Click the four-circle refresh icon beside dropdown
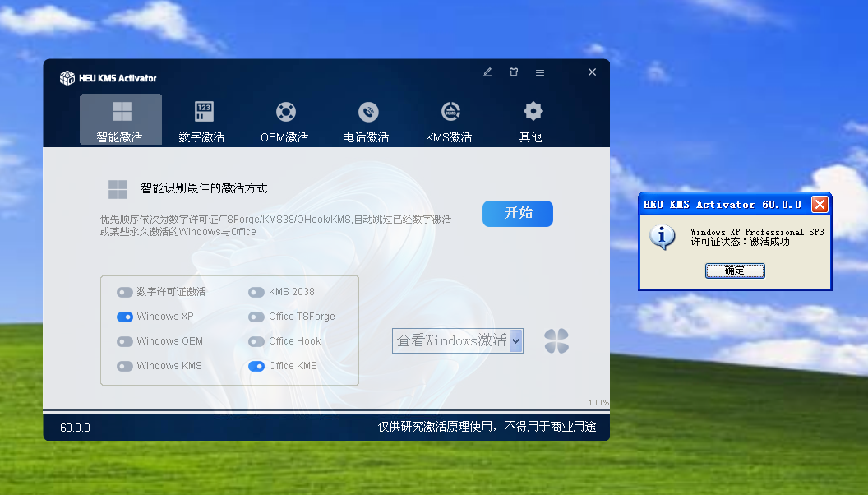Viewport: 868px width, 495px height. (x=556, y=340)
